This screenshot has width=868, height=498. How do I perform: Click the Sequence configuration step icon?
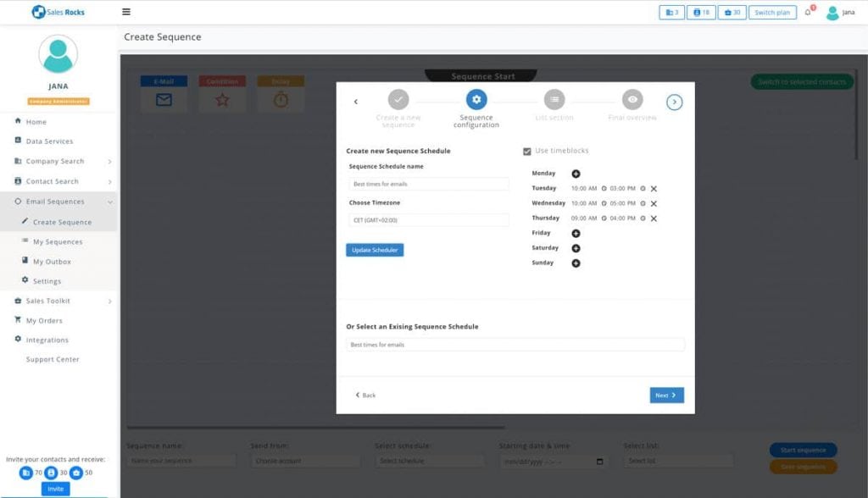[x=476, y=100]
